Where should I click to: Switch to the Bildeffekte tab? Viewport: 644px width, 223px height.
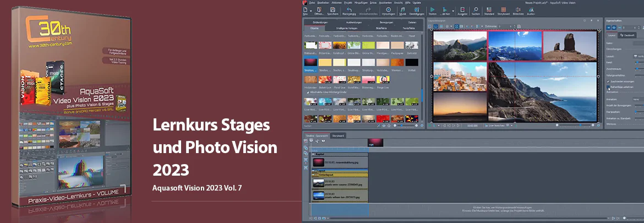(x=381, y=28)
